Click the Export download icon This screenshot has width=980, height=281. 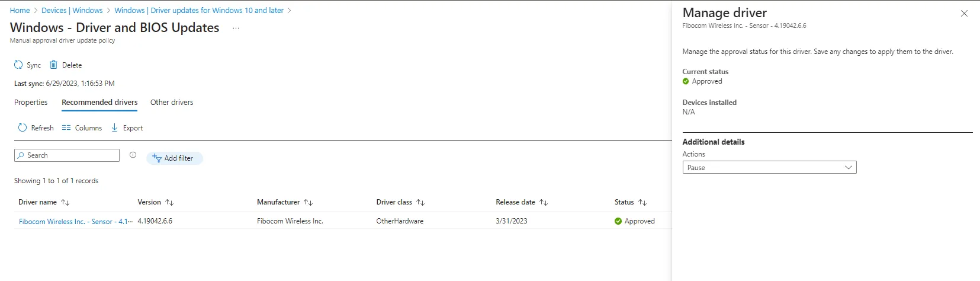(115, 128)
